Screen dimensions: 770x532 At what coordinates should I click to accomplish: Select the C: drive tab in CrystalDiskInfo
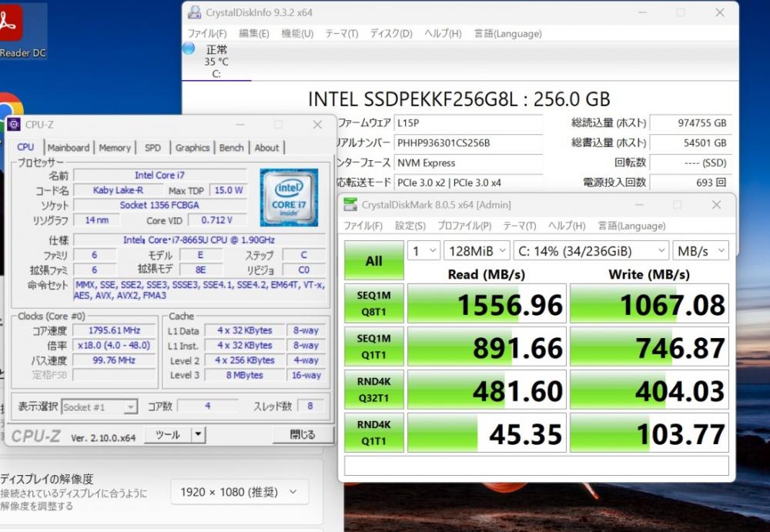[216, 62]
